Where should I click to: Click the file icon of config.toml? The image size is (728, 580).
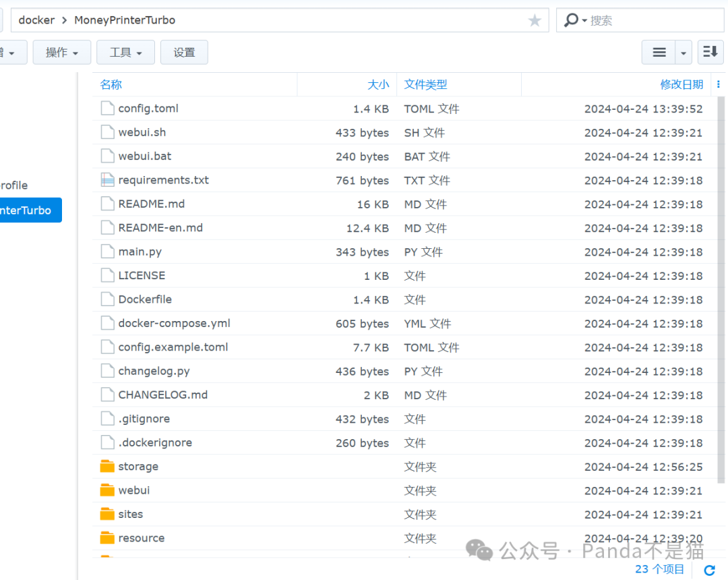point(107,108)
